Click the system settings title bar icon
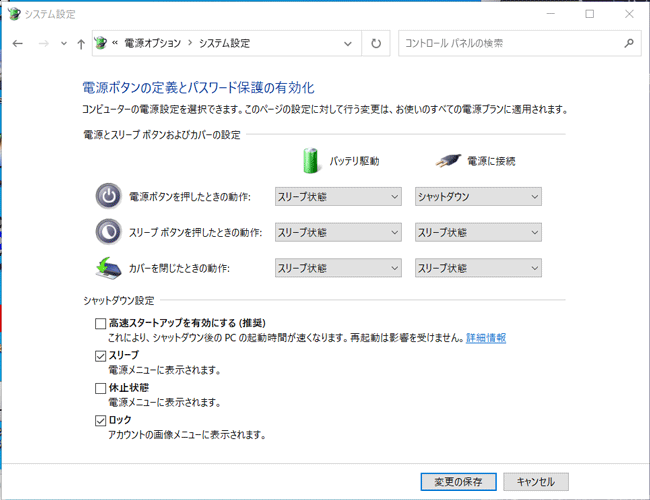The height and width of the screenshot is (500, 650). point(15,14)
